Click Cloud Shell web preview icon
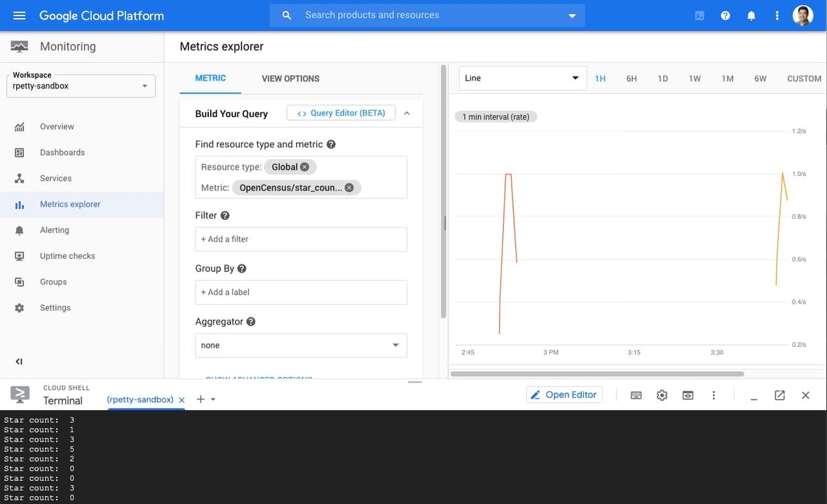This screenshot has width=827, height=504. point(688,395)
